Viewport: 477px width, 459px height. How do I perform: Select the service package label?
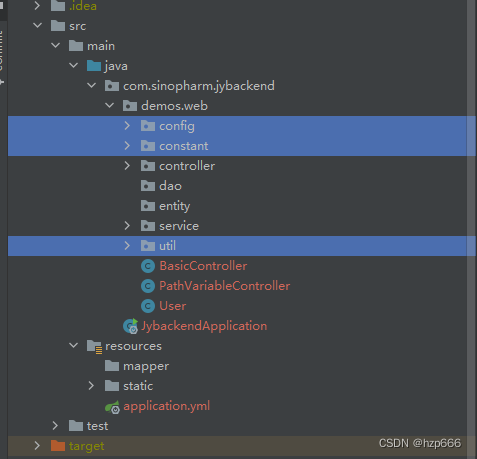pyautogui.click(x=179, y=226)
